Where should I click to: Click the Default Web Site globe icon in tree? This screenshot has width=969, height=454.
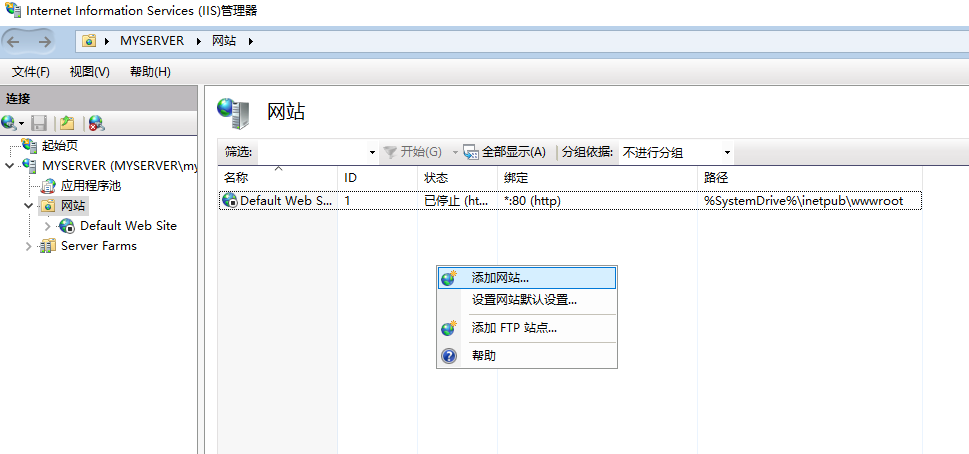[67, 226]
